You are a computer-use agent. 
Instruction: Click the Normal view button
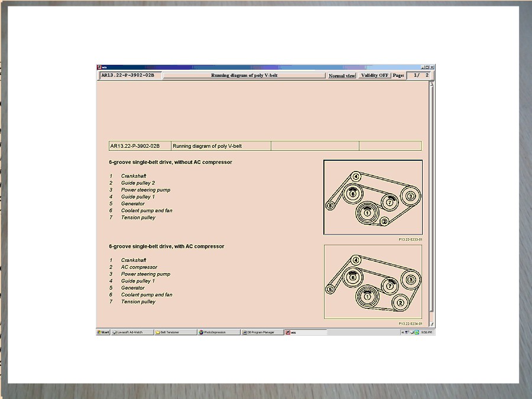(x=342, y=76)
